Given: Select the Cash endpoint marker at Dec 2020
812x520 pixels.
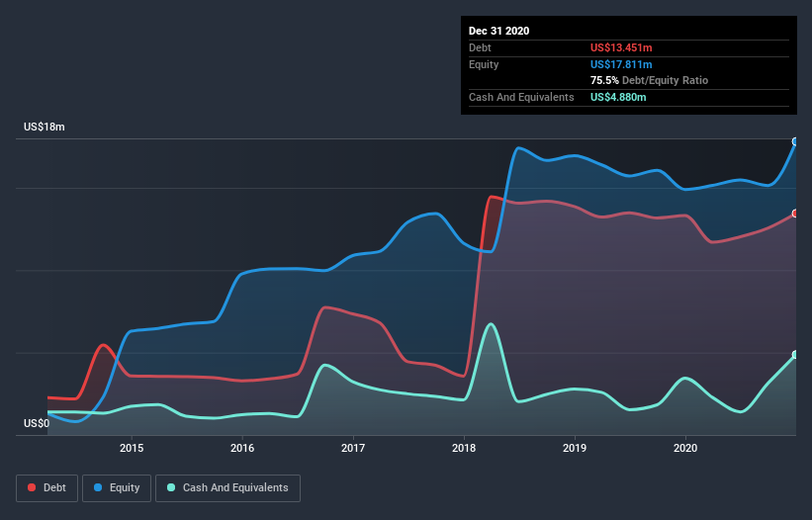Looking at the screenshot, I should click(795, 355).
